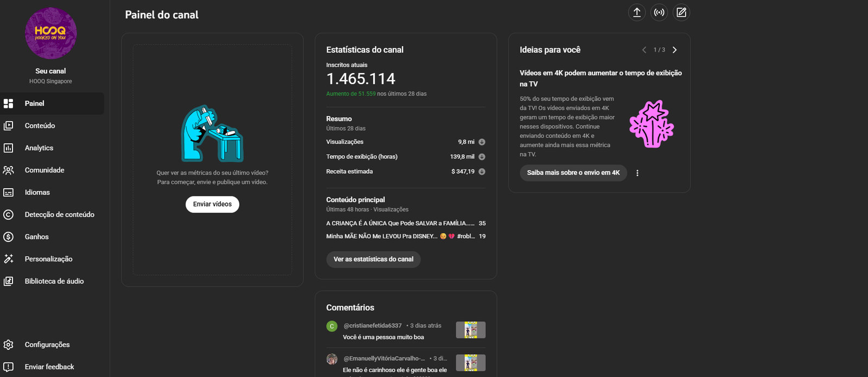The width and height of the screenshot is (868, 377).
Task: Open Analytics in the sidebar
Action: tap(52, 148)
